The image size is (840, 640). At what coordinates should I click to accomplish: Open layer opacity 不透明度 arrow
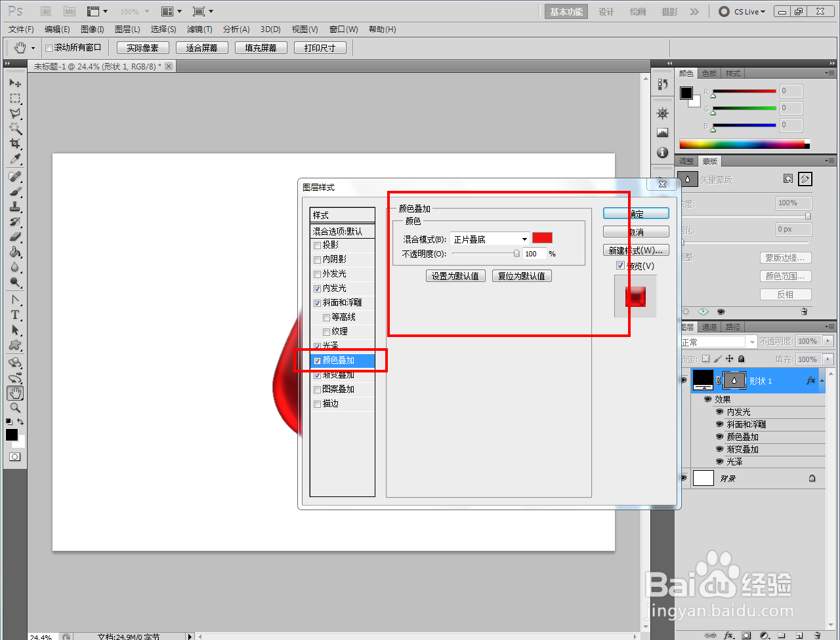827,342
